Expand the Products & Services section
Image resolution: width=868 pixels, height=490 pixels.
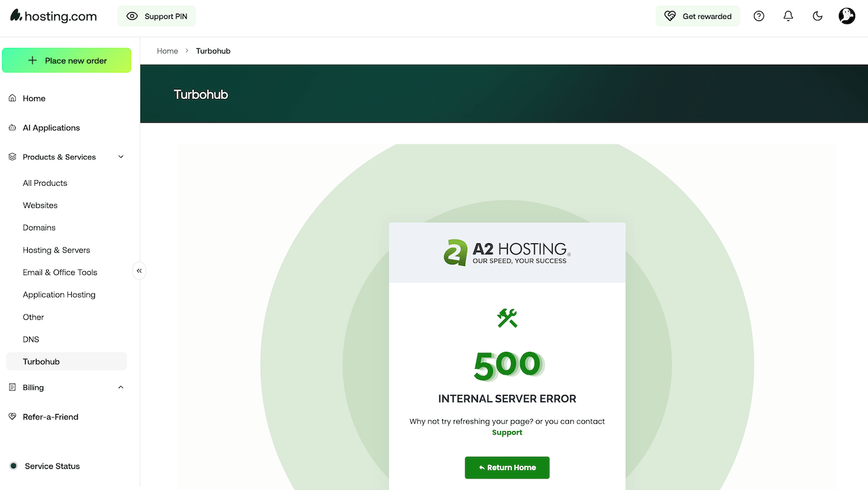pyautogui.click(x=66, y=157)
